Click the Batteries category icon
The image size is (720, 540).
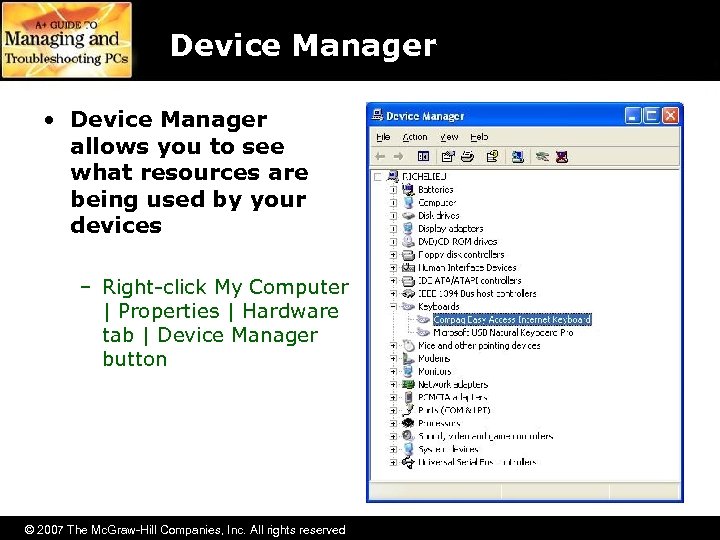pyautogui.click(x=408, y=189)
